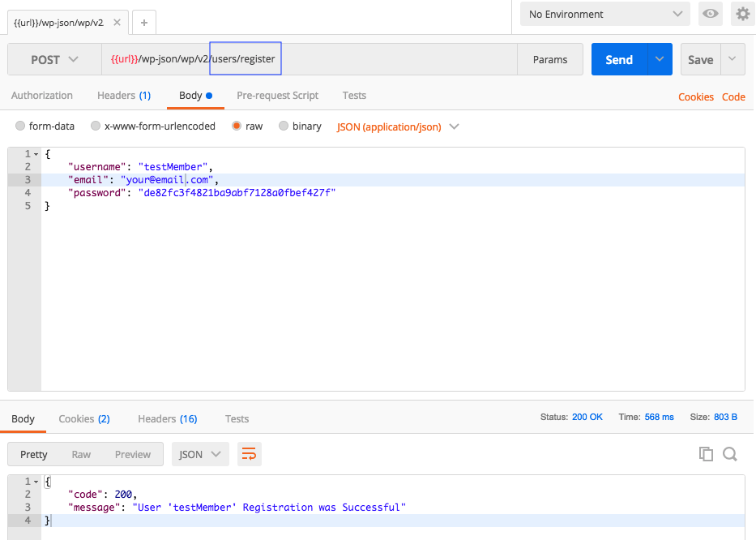Copy the response body to clipboard
The width and height of the screenshot is (756, 540).
click(x=706, y=454)
